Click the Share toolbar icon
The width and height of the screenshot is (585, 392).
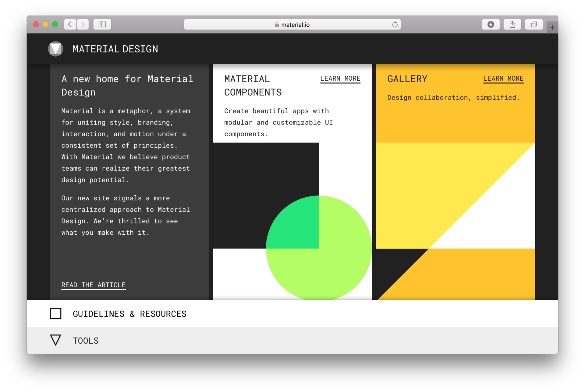coord(512,24)
